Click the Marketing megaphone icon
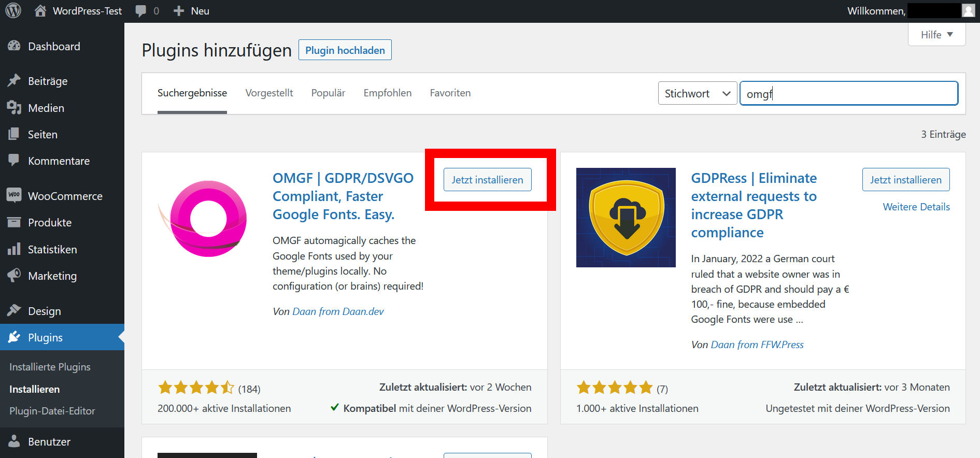Screen dimensions: 980x458 pos(14,276)
